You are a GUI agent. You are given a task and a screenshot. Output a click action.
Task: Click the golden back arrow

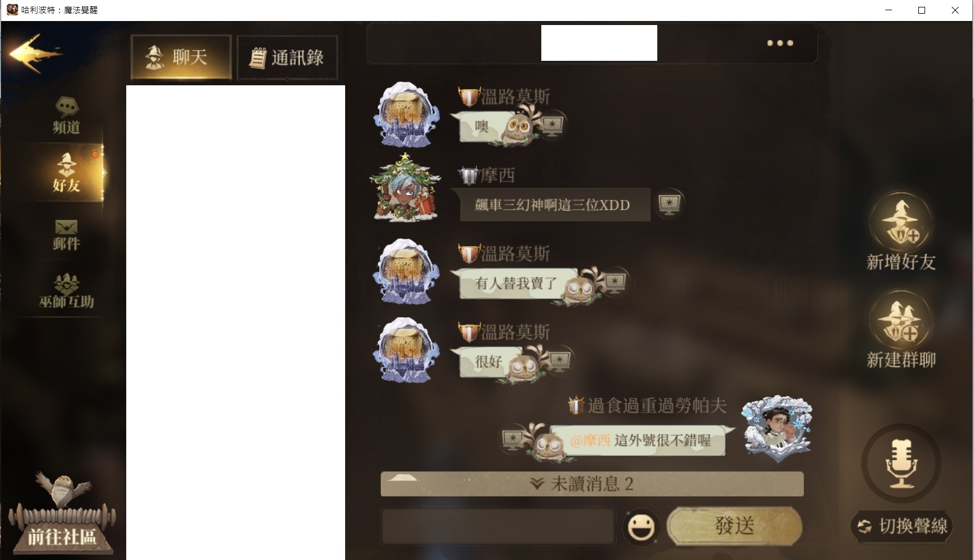click(34, 53)
